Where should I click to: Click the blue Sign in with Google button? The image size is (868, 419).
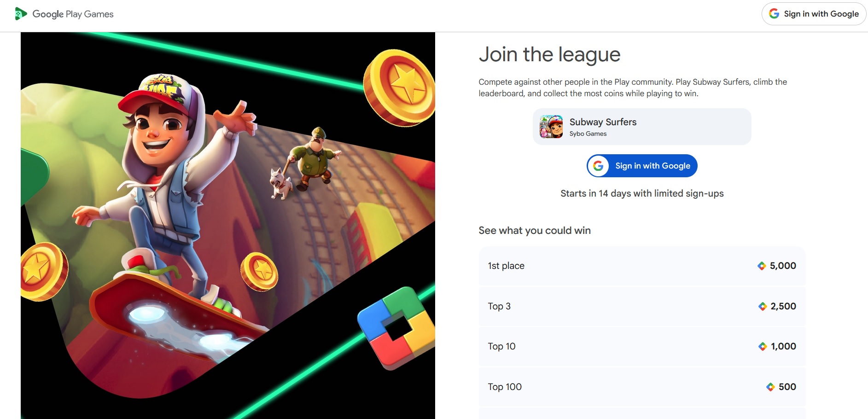642,166
